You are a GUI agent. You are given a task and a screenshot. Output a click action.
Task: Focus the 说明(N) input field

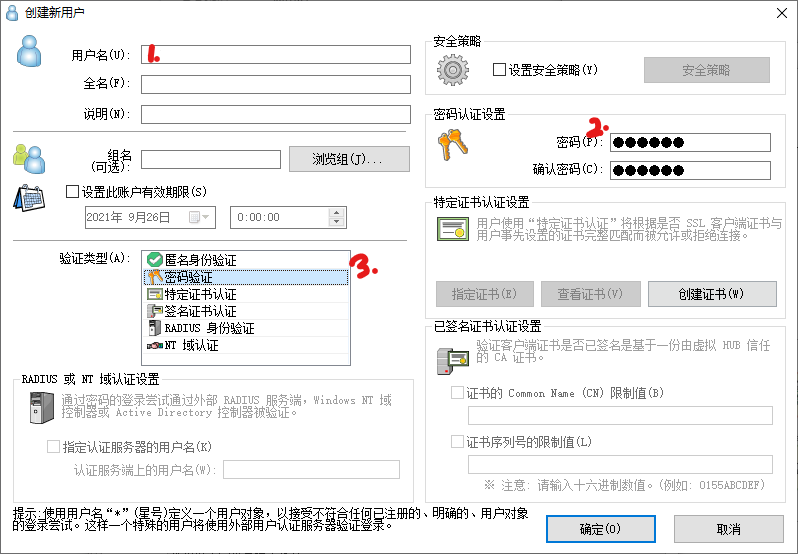coord(276,114)
